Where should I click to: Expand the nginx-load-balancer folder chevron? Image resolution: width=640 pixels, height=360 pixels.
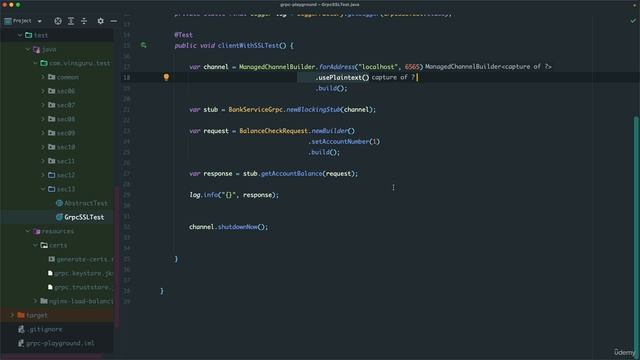36,301
